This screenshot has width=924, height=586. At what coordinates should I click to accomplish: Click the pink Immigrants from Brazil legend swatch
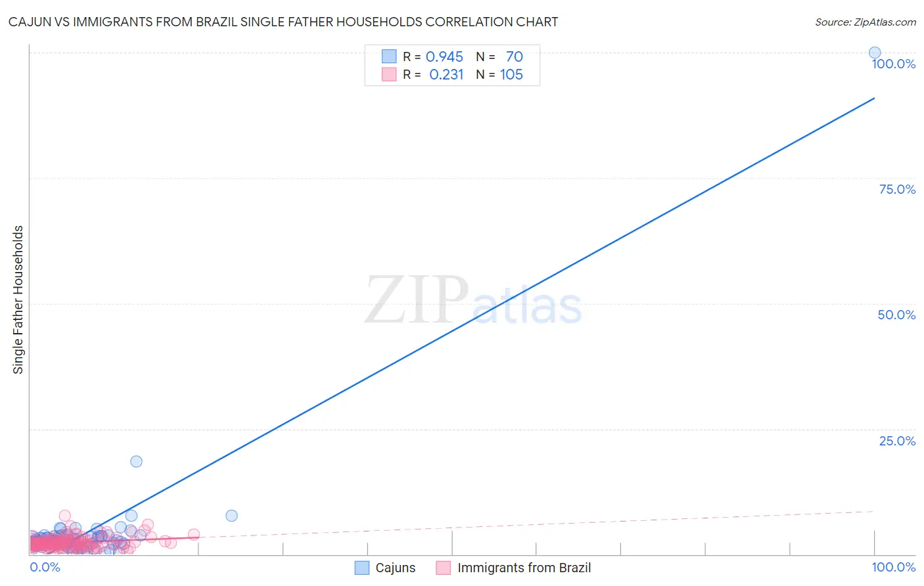[444, 568]
